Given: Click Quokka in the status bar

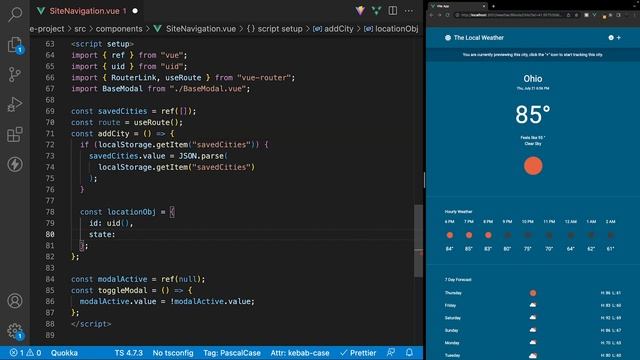Looking at the screenshot, I should click(64, 353).
